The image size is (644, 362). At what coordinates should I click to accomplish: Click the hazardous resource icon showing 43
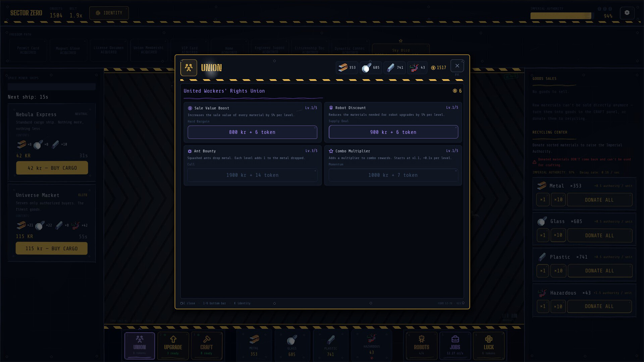pyautogui.click(x=414, y=68)
